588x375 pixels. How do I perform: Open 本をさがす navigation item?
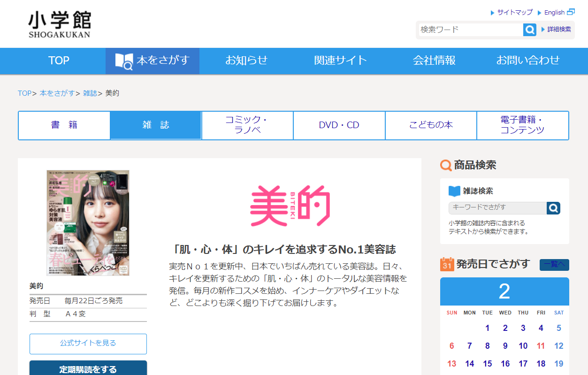tap(153, 61)
